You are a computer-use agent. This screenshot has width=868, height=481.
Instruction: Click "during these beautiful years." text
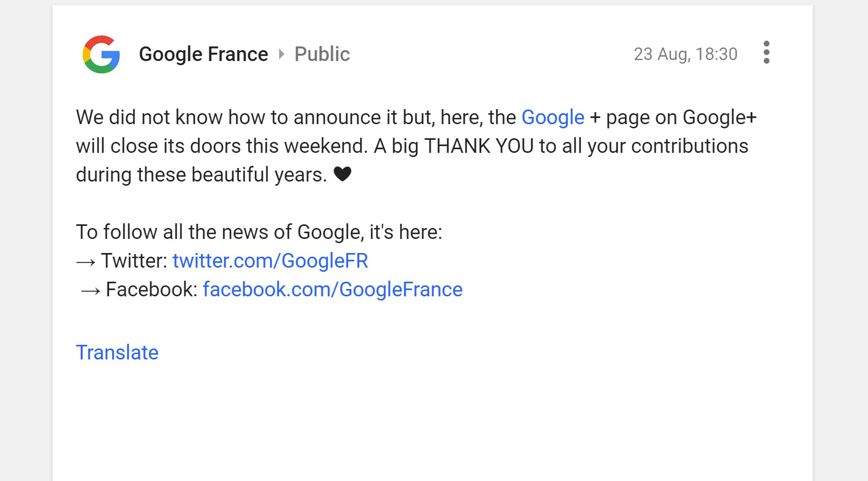coord(201,175)
